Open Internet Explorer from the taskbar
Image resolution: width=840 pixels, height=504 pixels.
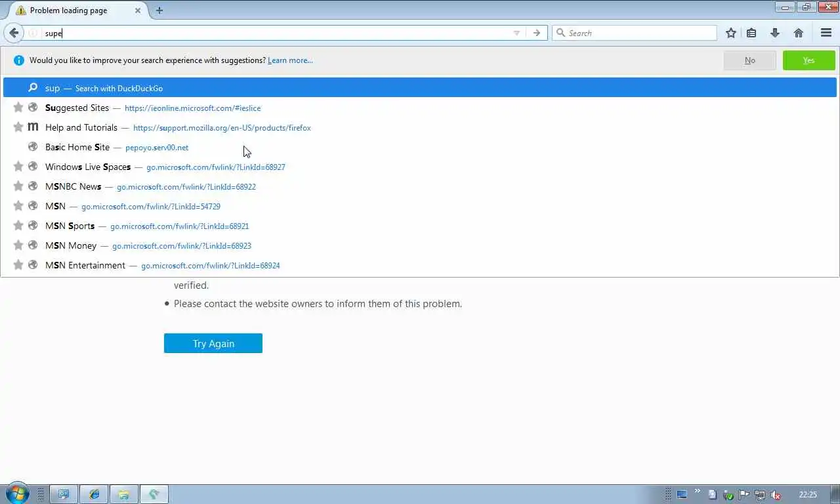point(94,494)
